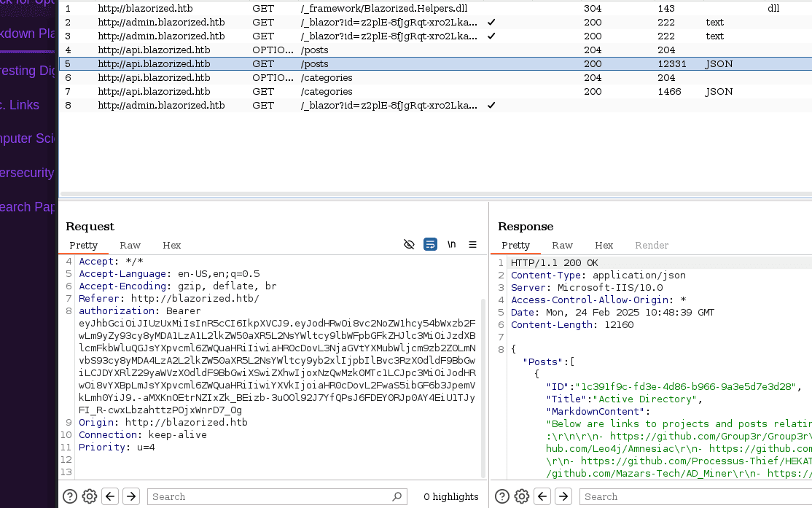Click the Request panel vertical scrollbar
812x508 pixels.
click(x=483, y=388)
